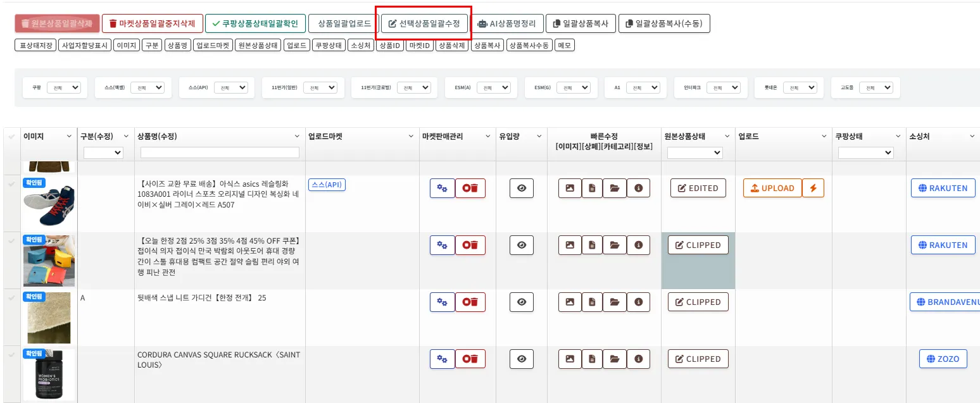This screenshot has height=403, width=980.
Task: Open the ESM(A) filter dropdown
Action: click(494, 88)
